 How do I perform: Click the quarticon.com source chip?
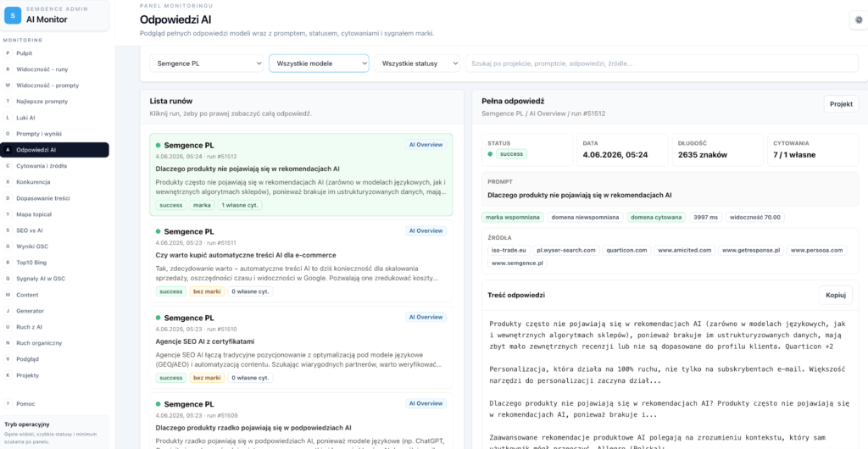(626, 250)
